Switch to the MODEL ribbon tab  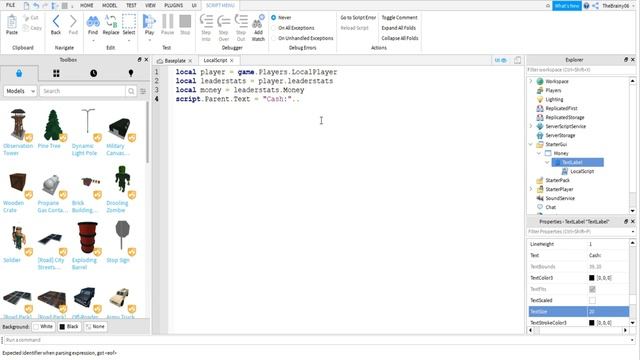pos(109,5)
